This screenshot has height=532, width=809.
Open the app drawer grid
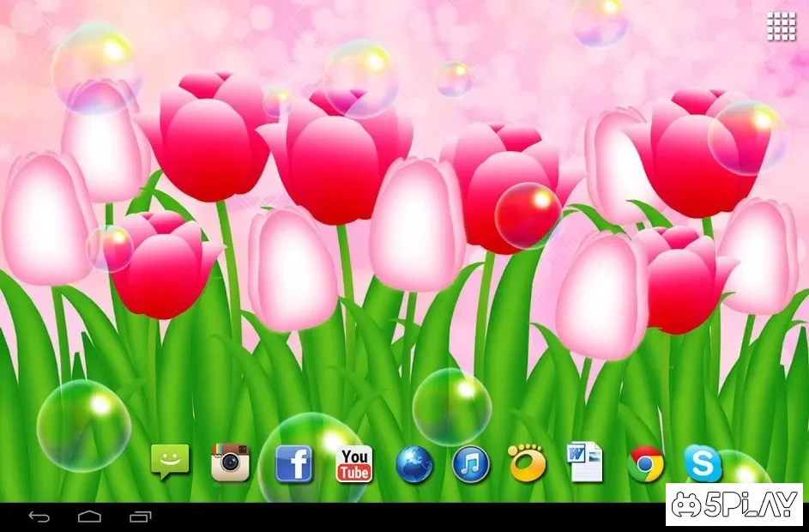coord(781,27)
